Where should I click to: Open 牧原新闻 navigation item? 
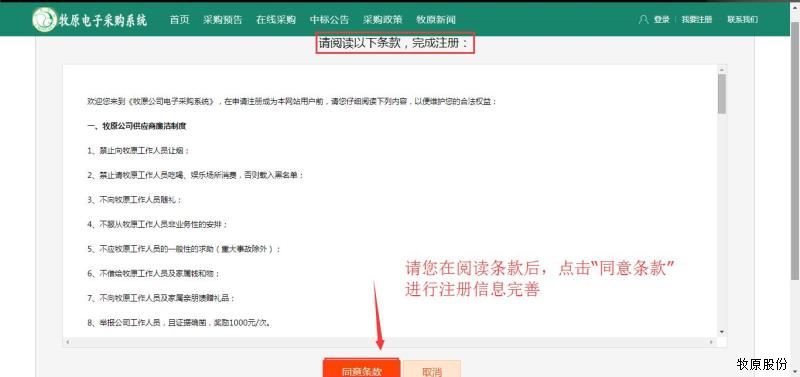pos(436,20)
